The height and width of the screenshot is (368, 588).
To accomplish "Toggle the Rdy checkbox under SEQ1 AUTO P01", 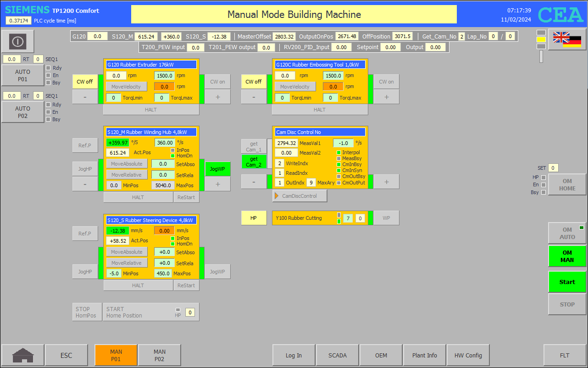I will tap(48, 68).
